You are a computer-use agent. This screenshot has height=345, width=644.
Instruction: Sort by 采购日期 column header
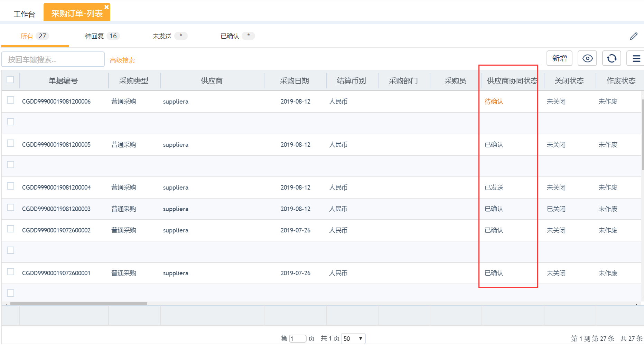(x=295, y=81)
